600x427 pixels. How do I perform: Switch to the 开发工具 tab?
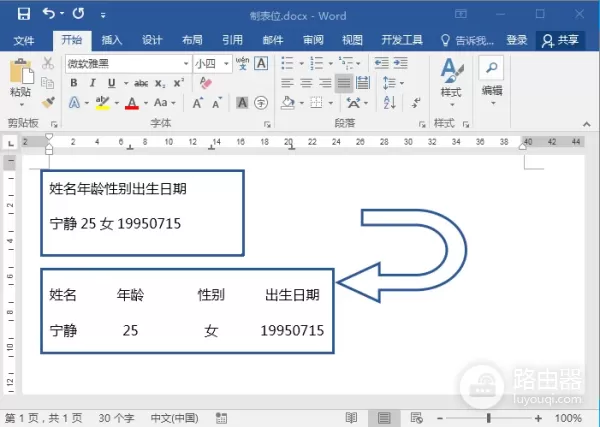coord(402,40)
